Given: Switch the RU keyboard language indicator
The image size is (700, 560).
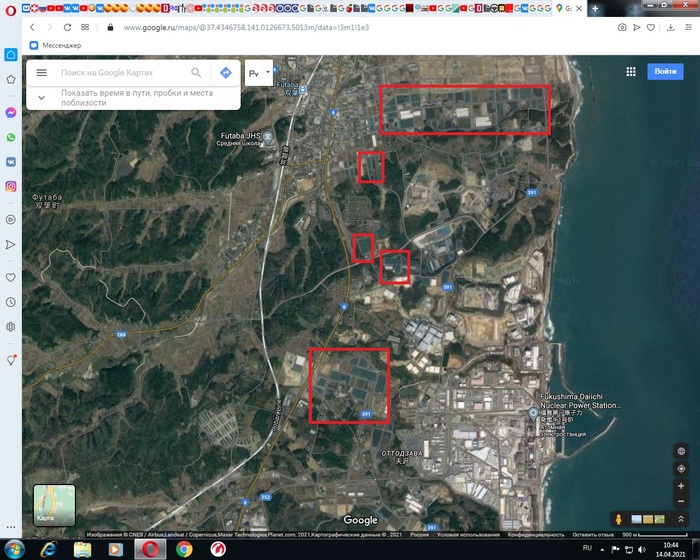Looking at the screenshot, I should pyautogui.click(x=587, y=548).
